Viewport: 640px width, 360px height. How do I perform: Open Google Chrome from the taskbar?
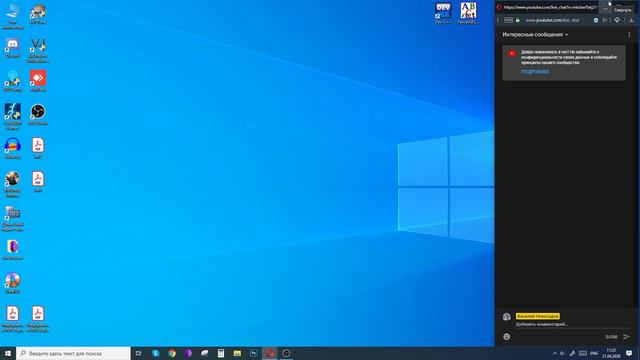172,353
